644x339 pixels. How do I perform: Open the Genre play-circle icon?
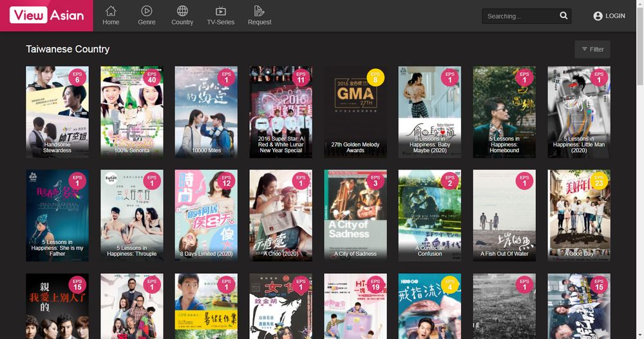(x=146, y=11)
